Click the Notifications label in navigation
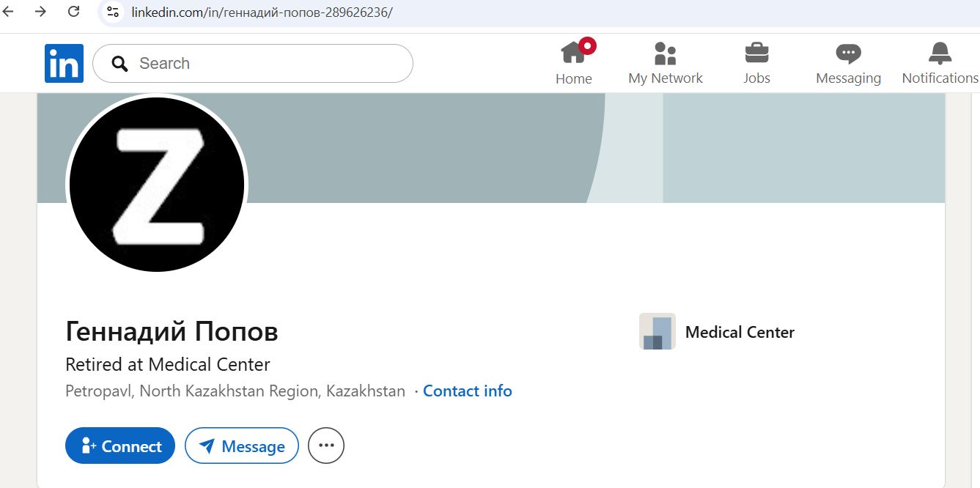Viewport: 980px width, 488px height. (x=940, y=78)
